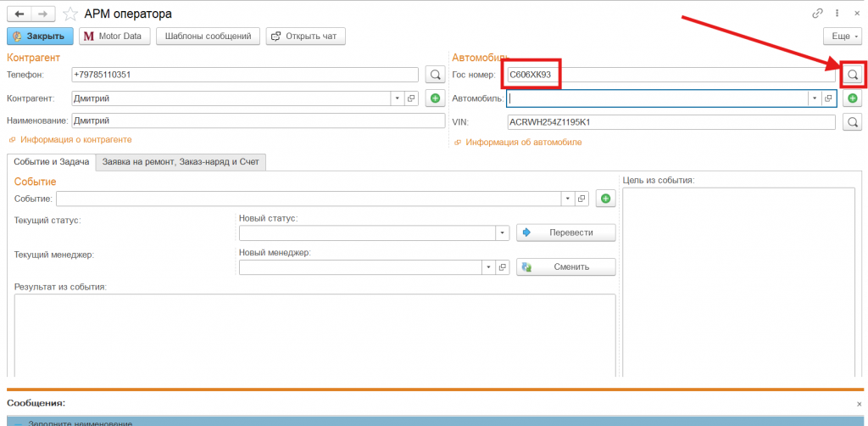Screen dimensions: 868x426
Task: Click into the Результат из события text area
Action: (x=314, y=335)
